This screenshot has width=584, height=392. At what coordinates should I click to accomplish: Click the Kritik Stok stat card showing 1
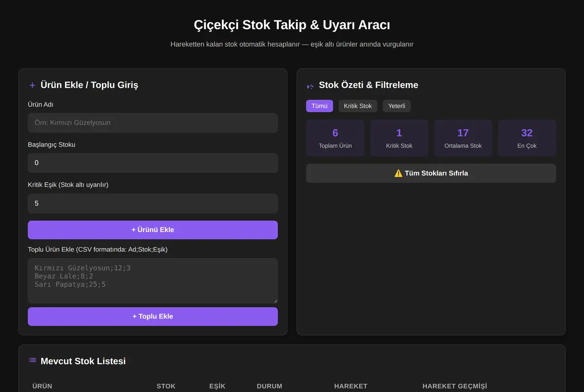(x=399, y=138)
